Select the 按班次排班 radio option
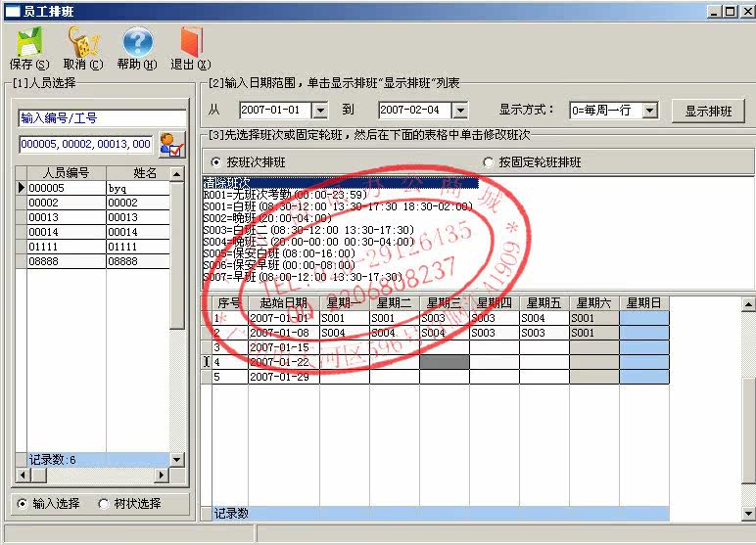756x545 pixels. point(216,162)
